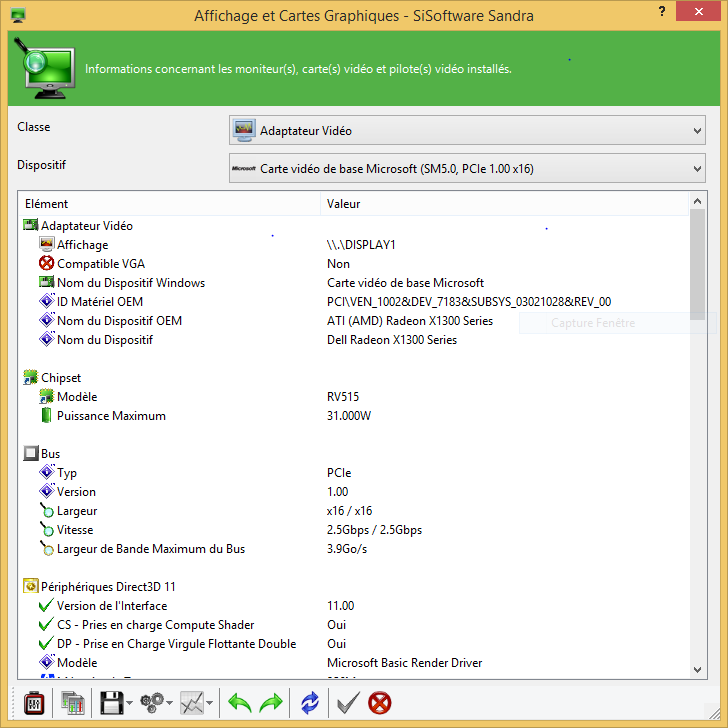Click magnifier icon beside Vitesse
Viewport: 728px width, 728px height.
46,529
